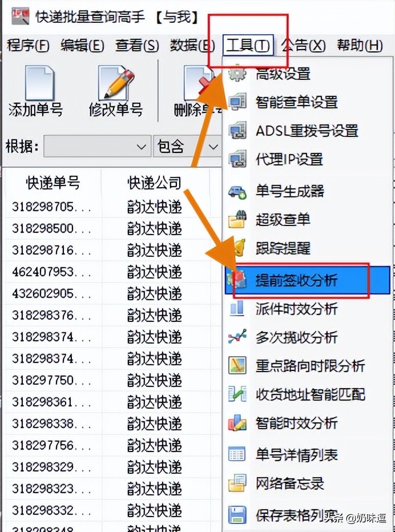The height and width of the screenshot is (532, 395).
Task: Choose 智能查单设置 from the menu
Action: [x=297, y=102]
